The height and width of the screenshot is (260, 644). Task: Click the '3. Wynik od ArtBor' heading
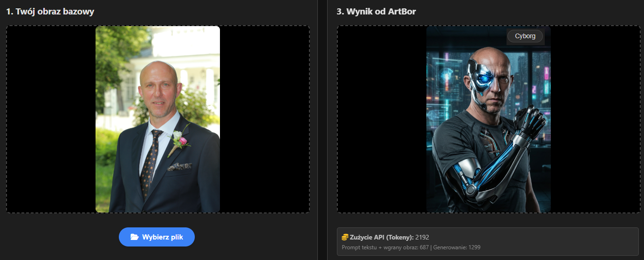(376, 12)
